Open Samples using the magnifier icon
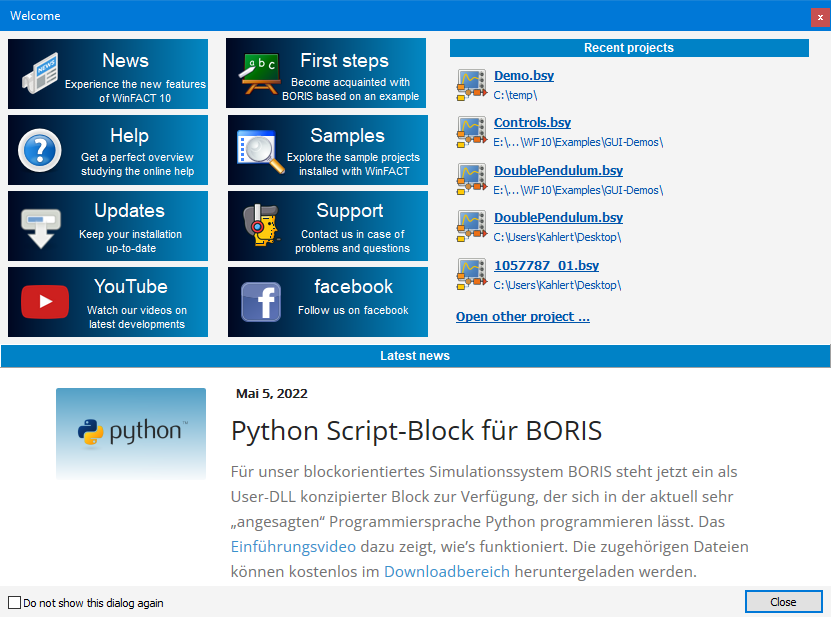Image resolution: width=831 pixels, height=617 pixels. (x=260, y=152)
